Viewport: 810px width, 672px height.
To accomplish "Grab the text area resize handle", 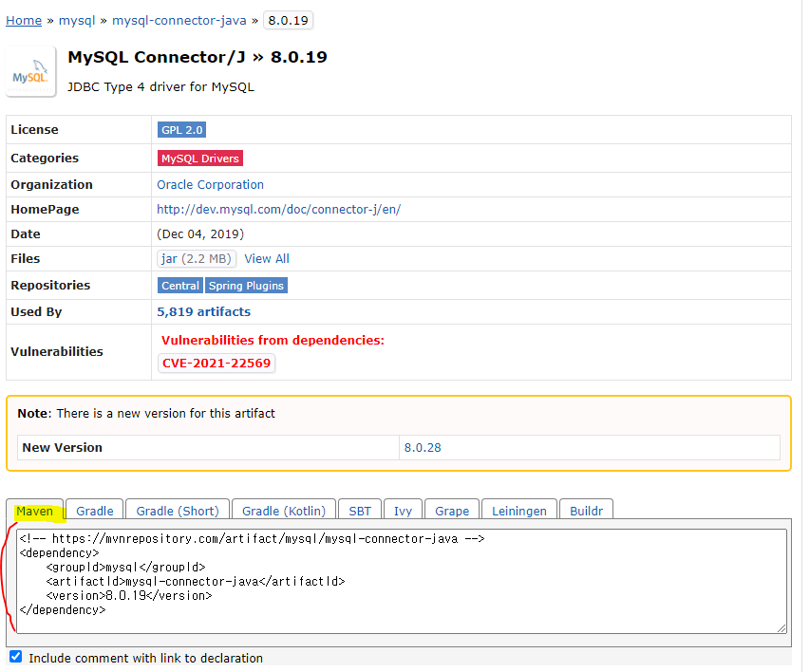I will click(x=782, y=628).
